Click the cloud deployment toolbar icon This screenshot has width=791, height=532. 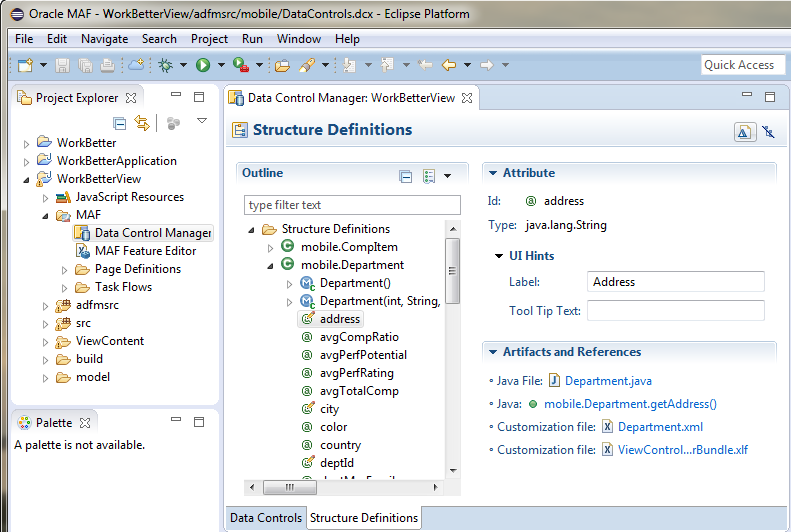click(136, 65)
